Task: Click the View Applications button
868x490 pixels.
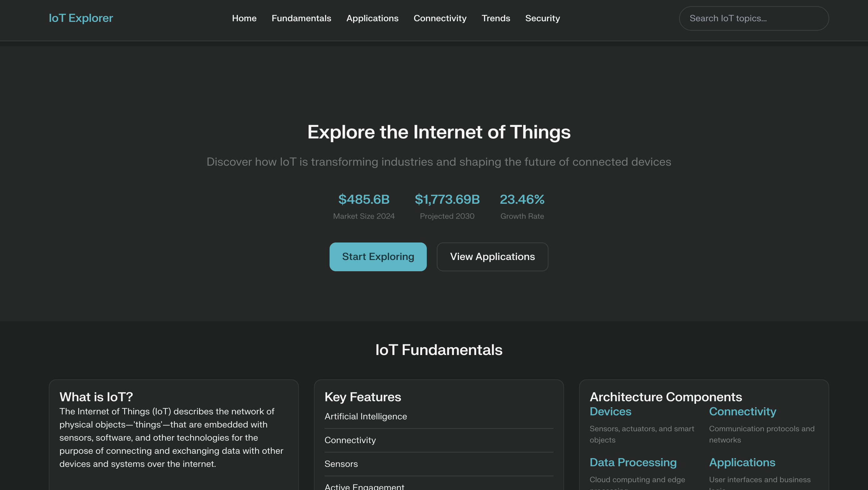Action: (492, 256)
